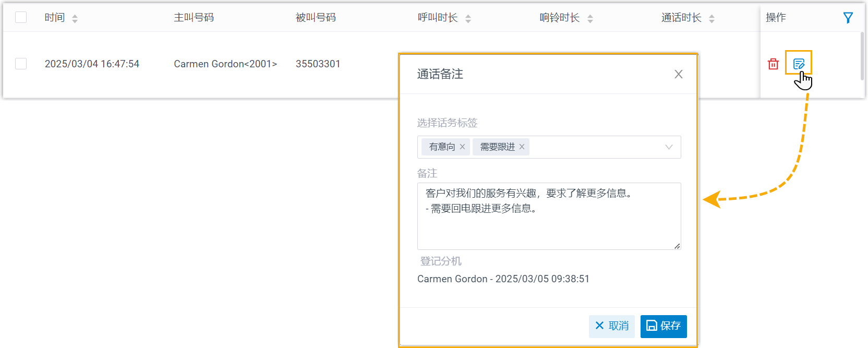868x348 pixels.
Task: Click the 保存 button
Action: point(663,326)
